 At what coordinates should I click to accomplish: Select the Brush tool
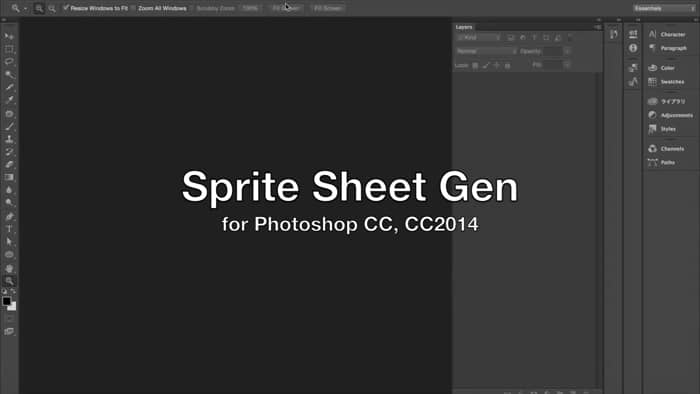(9, 127)
